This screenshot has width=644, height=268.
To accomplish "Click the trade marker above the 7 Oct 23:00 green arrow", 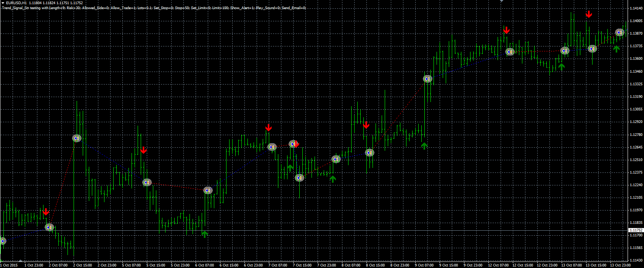I will coord(336,159).
